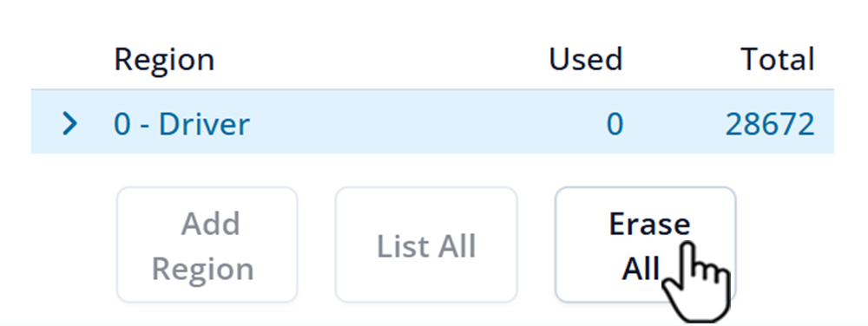The width and height of the screenshot is (868, 326).
Task: Click the word Total in table header
Action: (777, 59)
